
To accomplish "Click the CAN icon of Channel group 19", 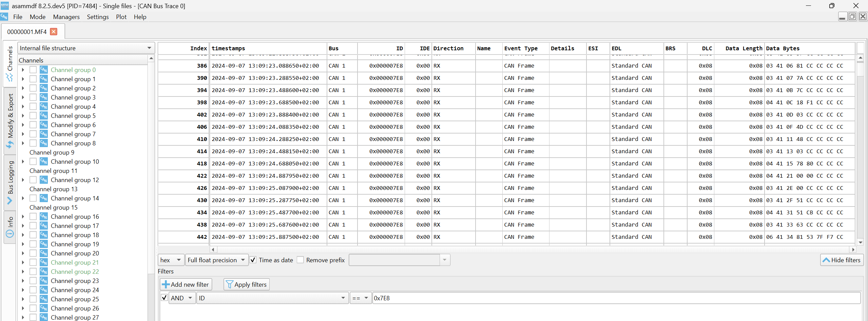I will 44,244.
